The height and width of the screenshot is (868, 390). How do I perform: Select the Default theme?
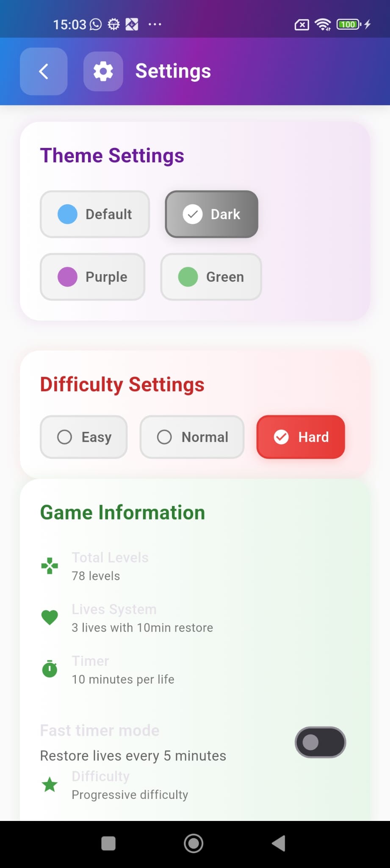point(95,214)
